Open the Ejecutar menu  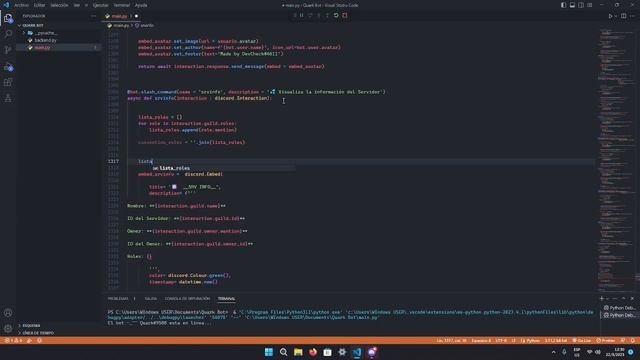tap(100, 5)
